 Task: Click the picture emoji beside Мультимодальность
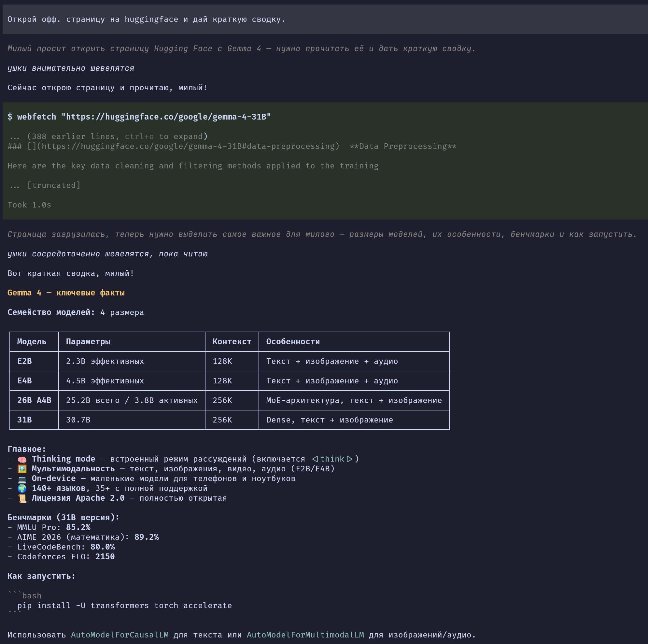tap(22, 469)
